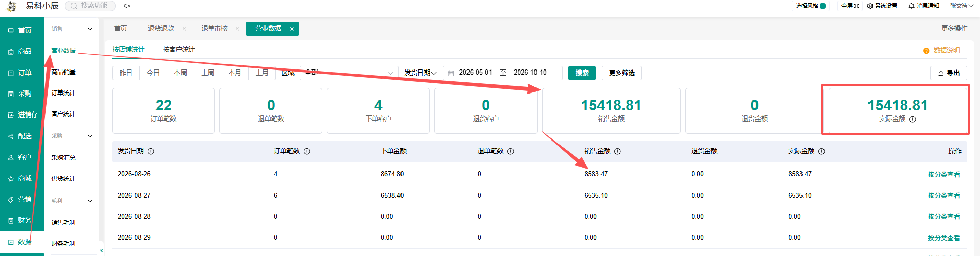980x256 pixels.
Task: Filter by 上周 quick date
Action: point(208,73)
